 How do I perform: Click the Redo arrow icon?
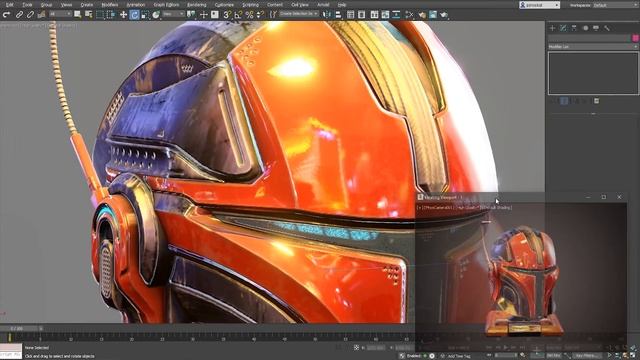[6, 15]
